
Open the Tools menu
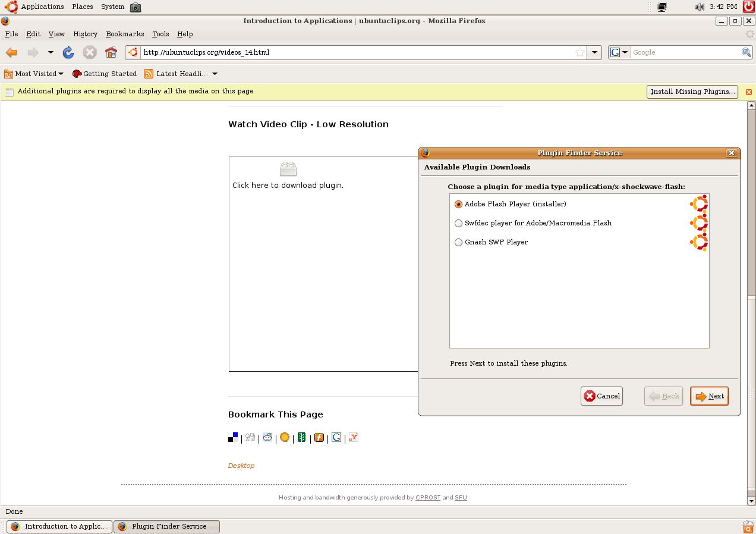(x=160, y=34)
